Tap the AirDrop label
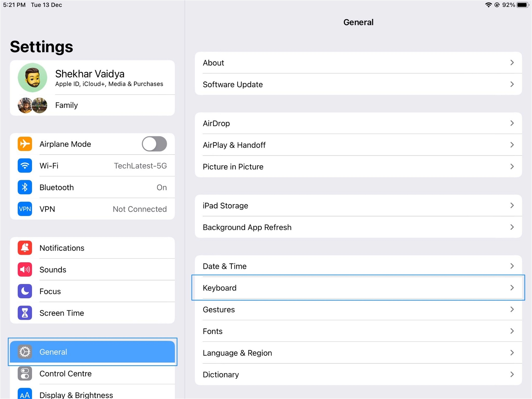This screenshot has height=399, width=532. pos(216,123)
